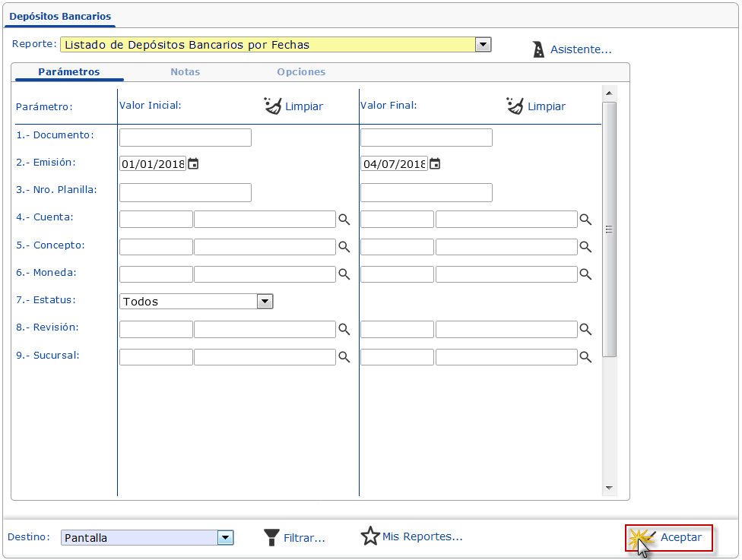This screenshot has height=560, width=742.
Task: Focus the initial Concepto code field
Action: coord(156,247)
